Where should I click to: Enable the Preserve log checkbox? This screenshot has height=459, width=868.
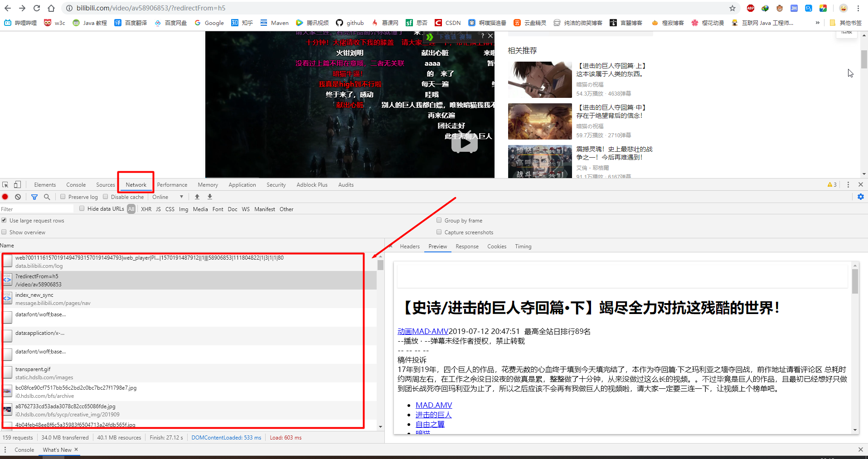[63, 197]
